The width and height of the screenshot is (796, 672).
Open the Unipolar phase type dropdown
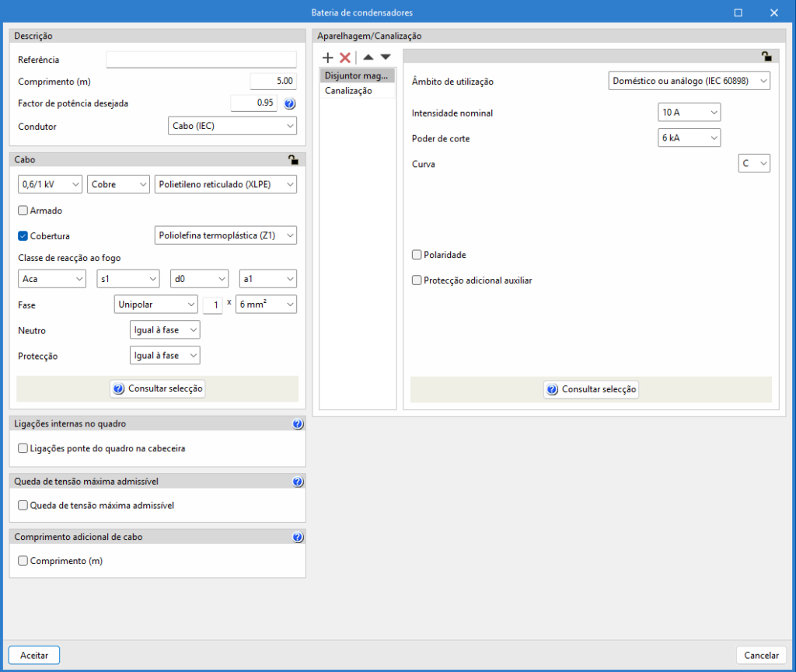coord(155,305)
